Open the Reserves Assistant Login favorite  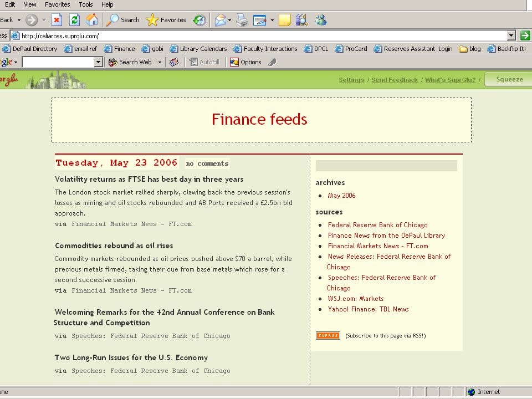(x=413, y=49)
